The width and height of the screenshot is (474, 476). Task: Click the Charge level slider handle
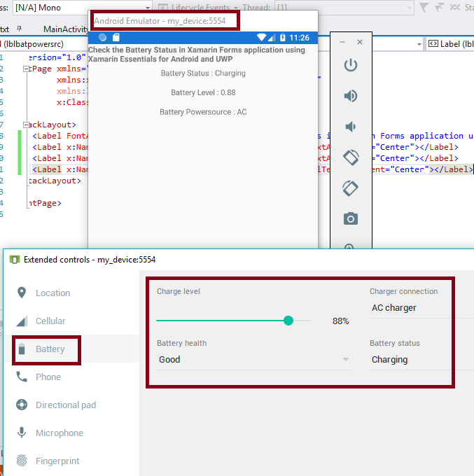point(288,321)
